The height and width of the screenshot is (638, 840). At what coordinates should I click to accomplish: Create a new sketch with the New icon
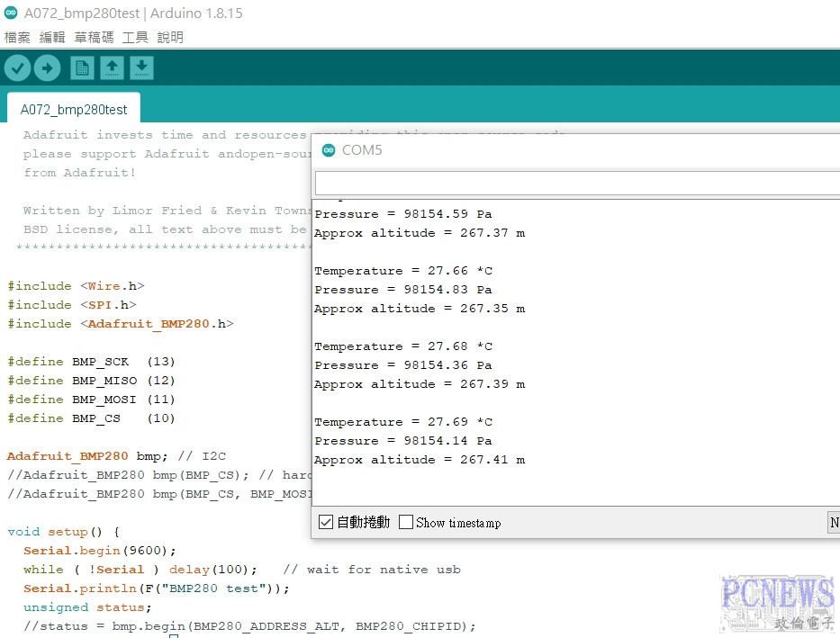[82, 68]
